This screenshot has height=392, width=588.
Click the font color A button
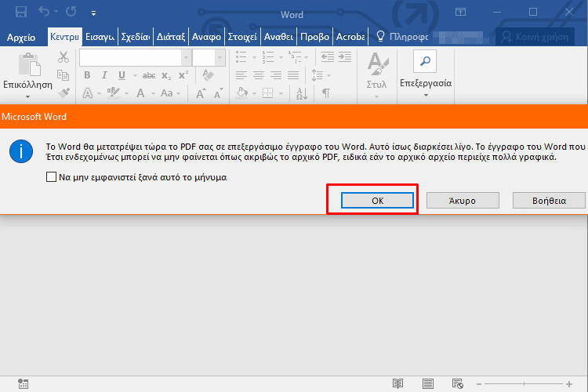tap(140, 93)
